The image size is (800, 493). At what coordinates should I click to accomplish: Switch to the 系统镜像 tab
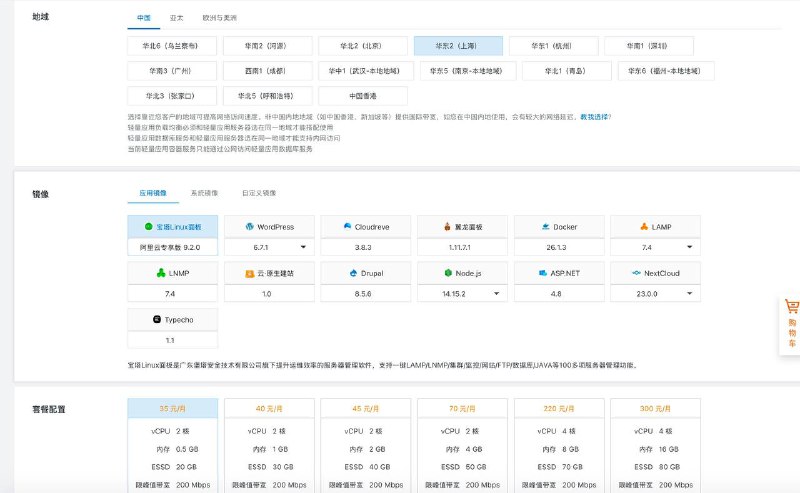click(204, 193)
